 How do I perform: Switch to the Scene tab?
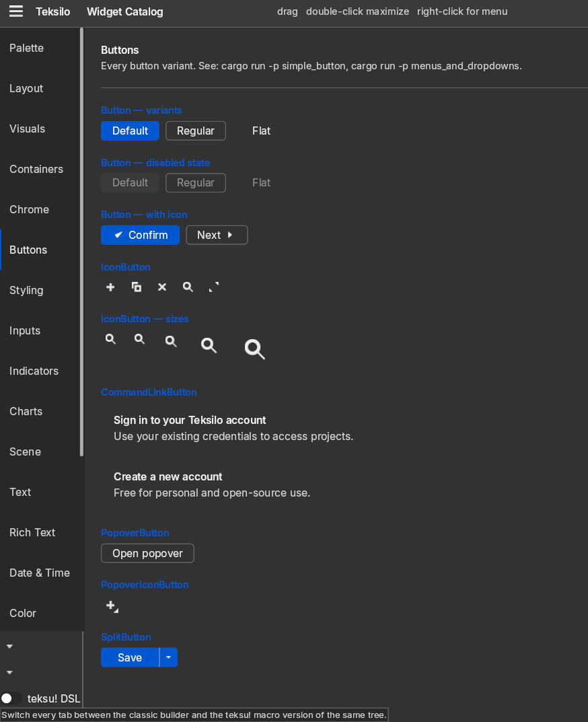point(40,452)
